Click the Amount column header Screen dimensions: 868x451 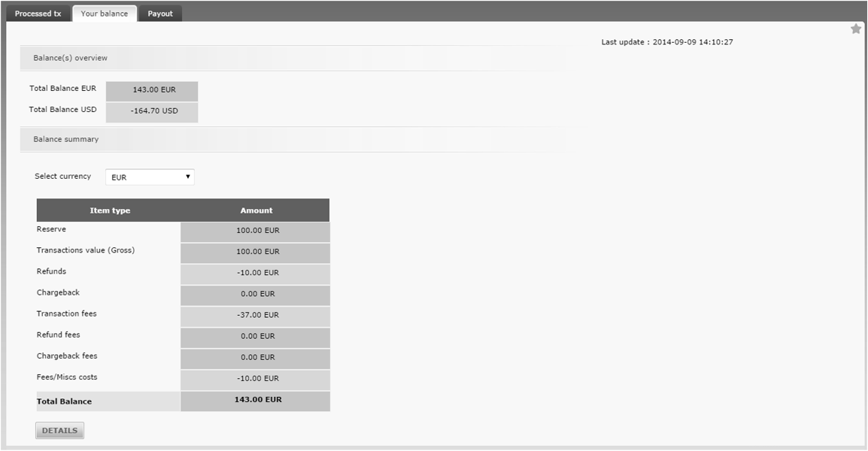256,210
